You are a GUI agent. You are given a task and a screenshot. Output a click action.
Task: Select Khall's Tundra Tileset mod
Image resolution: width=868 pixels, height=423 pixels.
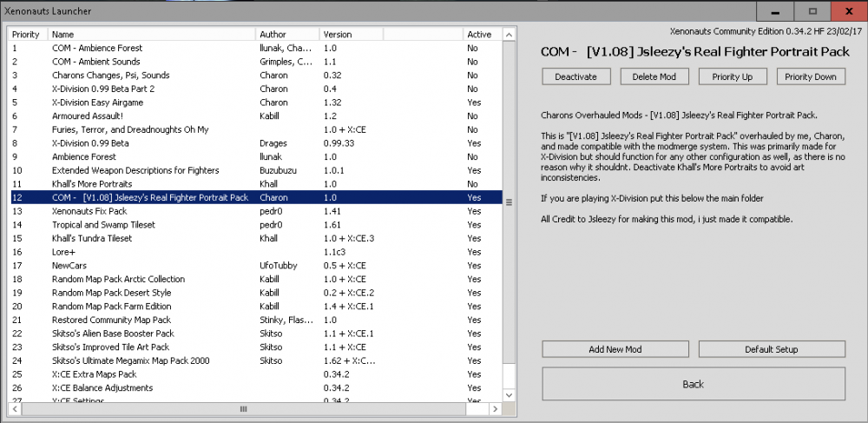[256, 238]
